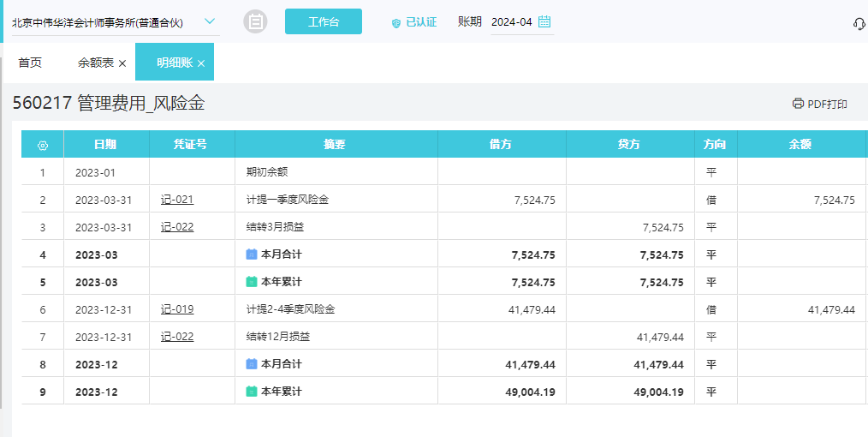Switch to the 余额表 tab
Screen dimensions: 868x437
coord(95,63)
